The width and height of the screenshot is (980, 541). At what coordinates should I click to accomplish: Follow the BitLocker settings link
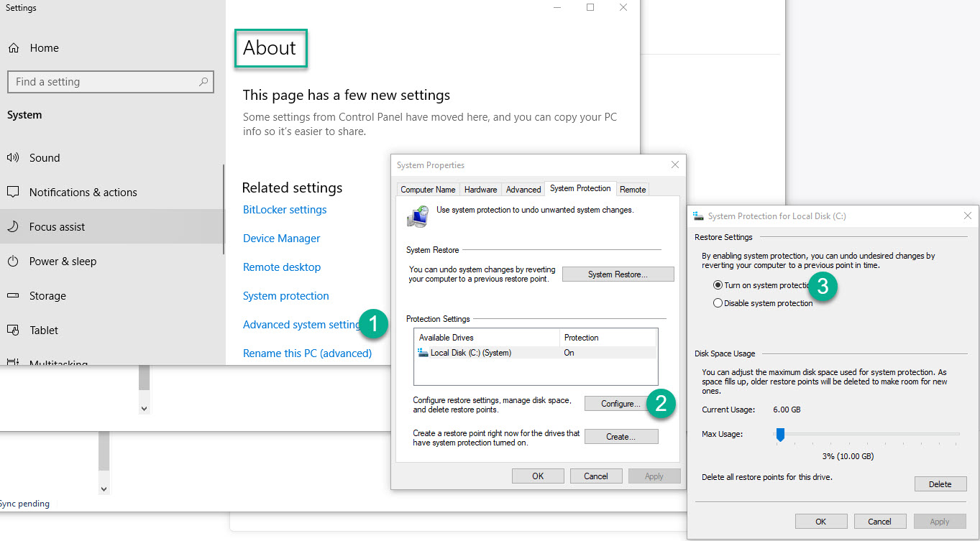[x=284, y=209]
